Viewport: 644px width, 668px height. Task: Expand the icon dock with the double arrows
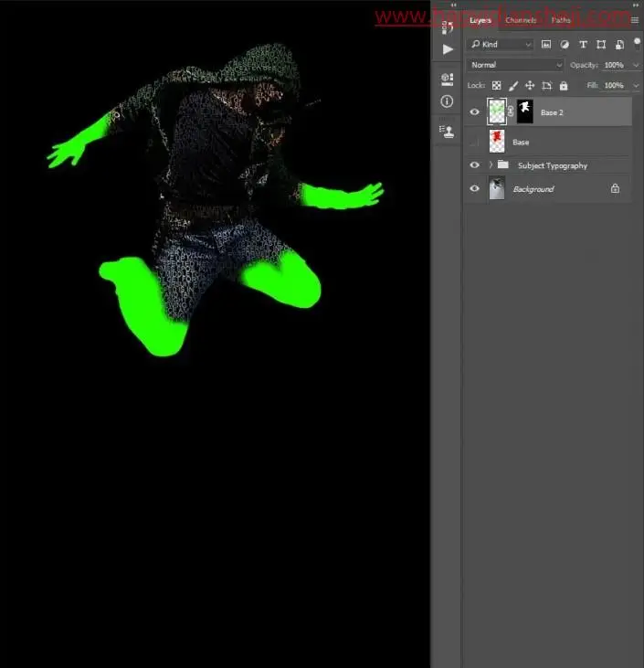454,5
